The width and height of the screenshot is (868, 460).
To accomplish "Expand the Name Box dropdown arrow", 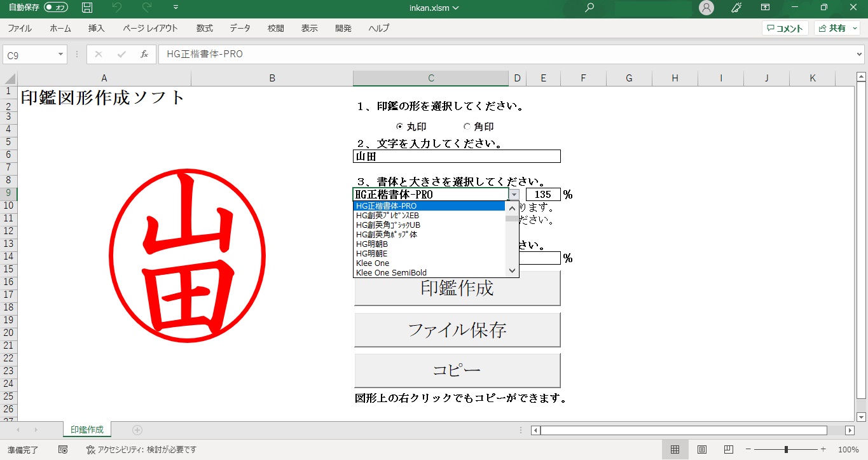I will pos(61,55).
